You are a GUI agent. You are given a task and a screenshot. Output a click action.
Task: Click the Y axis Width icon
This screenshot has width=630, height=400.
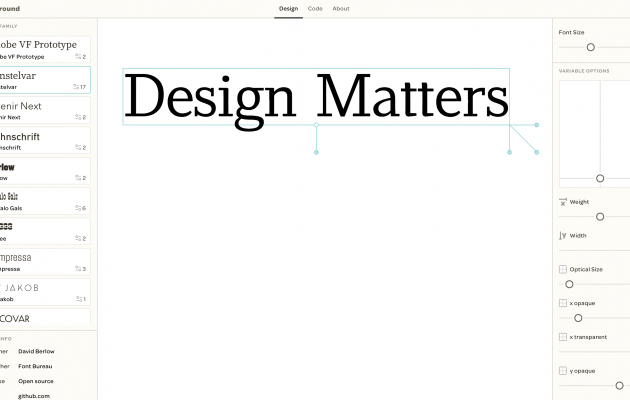(563, 236)
